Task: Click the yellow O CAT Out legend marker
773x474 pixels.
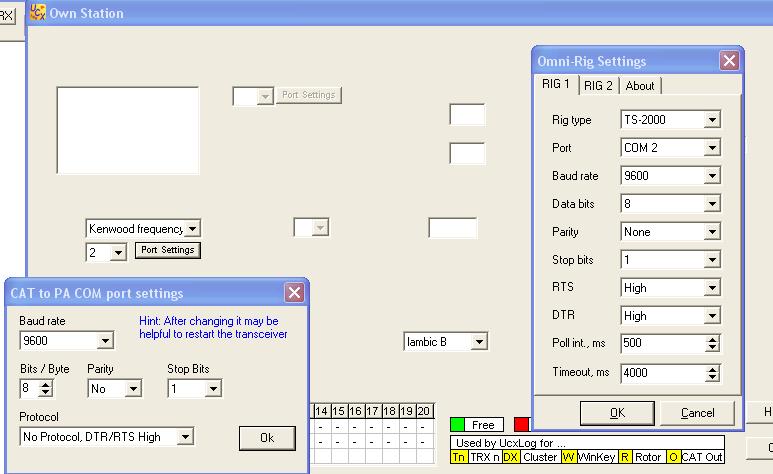Action: point(673,457)
